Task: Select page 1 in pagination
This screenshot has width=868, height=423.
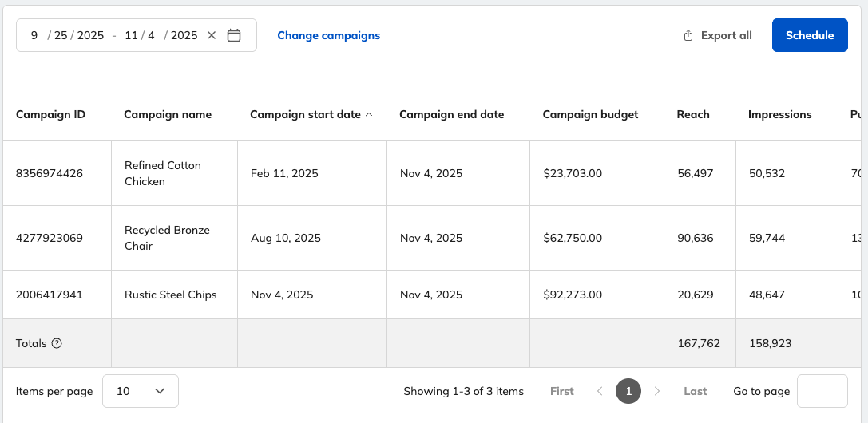Action: tap(628, 391)
